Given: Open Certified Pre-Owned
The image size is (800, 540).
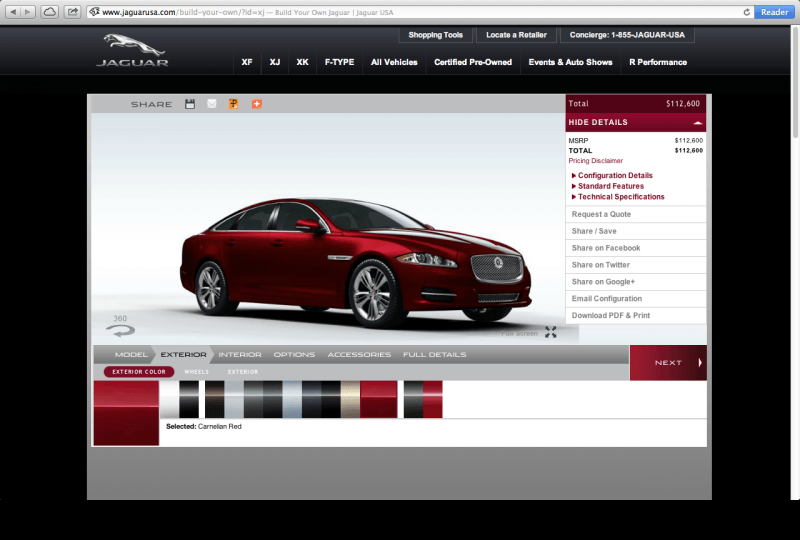Looking at the screenshot, I should (x=473, y=62).
